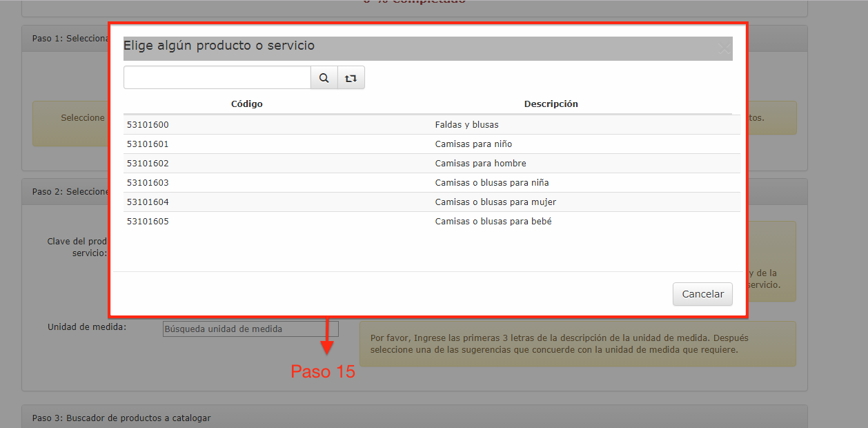Choose Camisas para hombre
Screen dimensions: 868x428
coord(480,164)
